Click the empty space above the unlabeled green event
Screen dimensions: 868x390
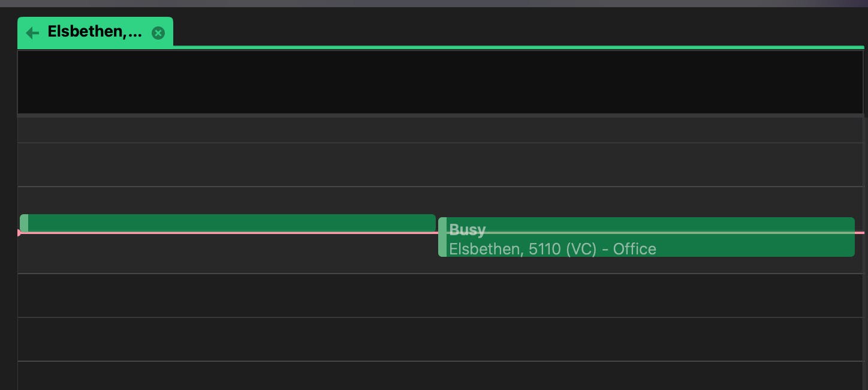[x=228, y=200]
